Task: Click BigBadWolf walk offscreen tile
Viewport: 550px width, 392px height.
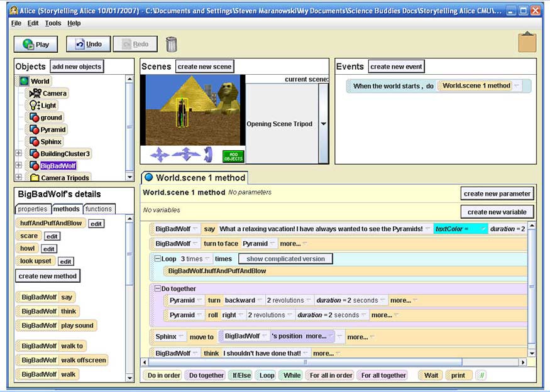Action: point(62,360)
